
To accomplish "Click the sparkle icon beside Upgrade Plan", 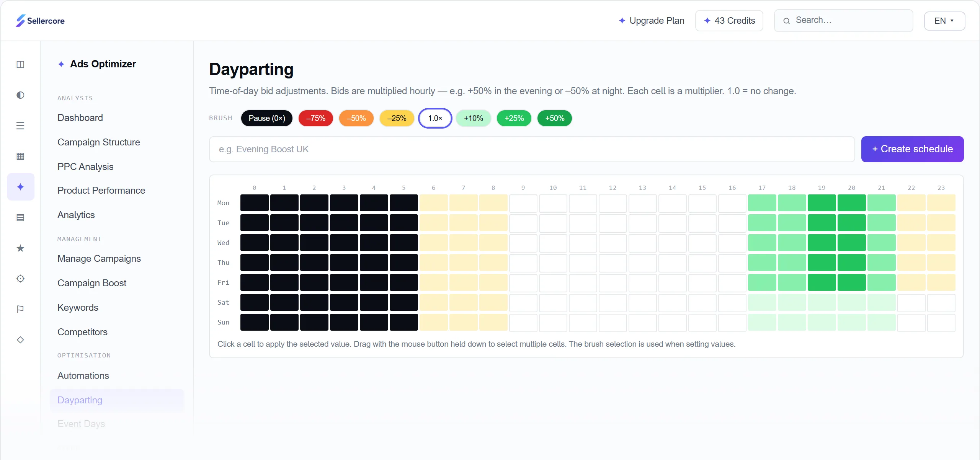I will tap(622, 21).
